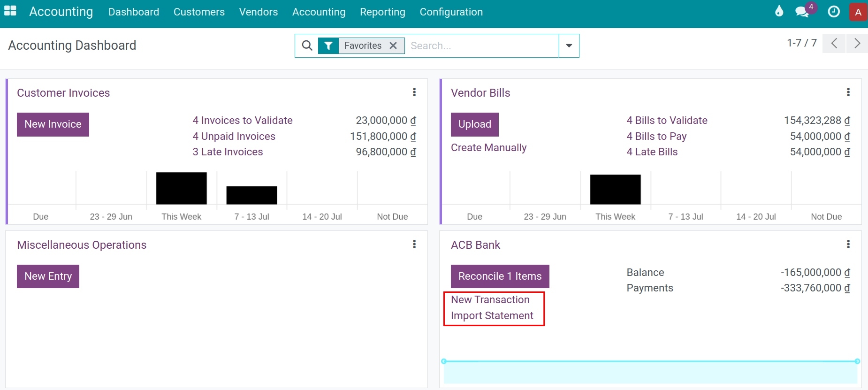This screenshot has height=390, width=868.
Task: Click the 151,800,000 ₫ amount
Action: [383, 137]
